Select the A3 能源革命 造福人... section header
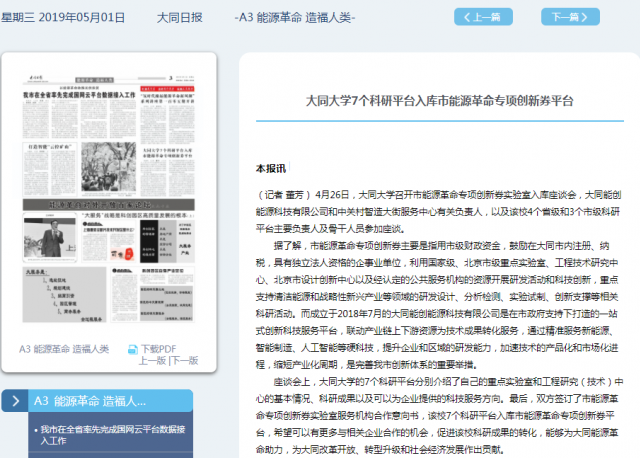The width and height of the screenshot is (640, 458). click(110, 401)
